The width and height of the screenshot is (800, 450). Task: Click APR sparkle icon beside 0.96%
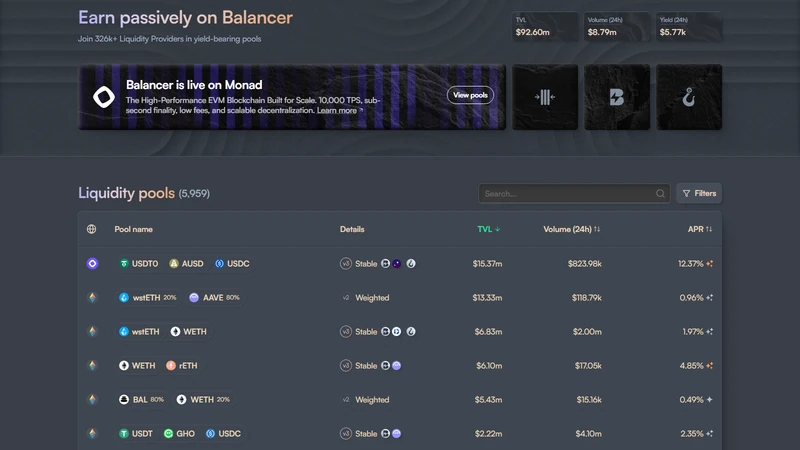click(709, 297)
